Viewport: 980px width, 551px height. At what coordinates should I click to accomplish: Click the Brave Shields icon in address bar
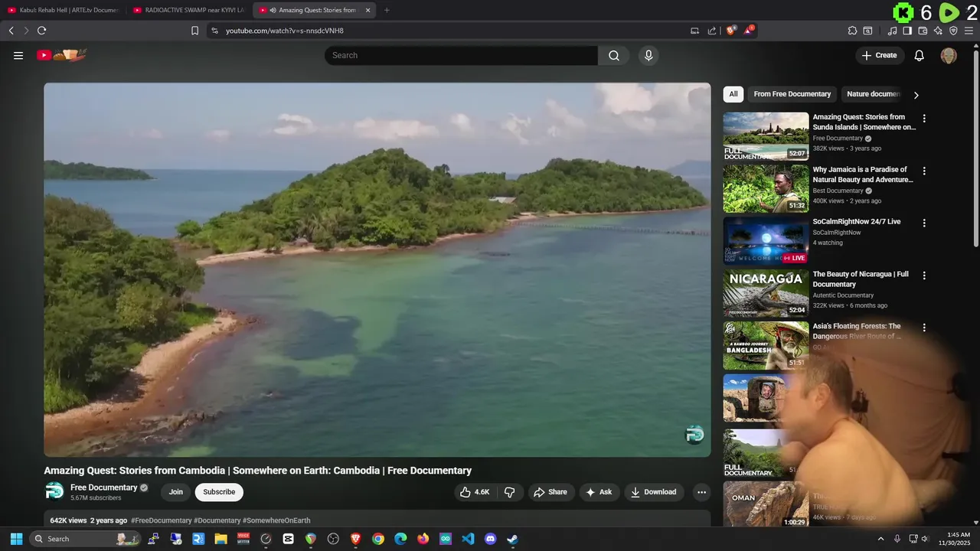[731, 31]
